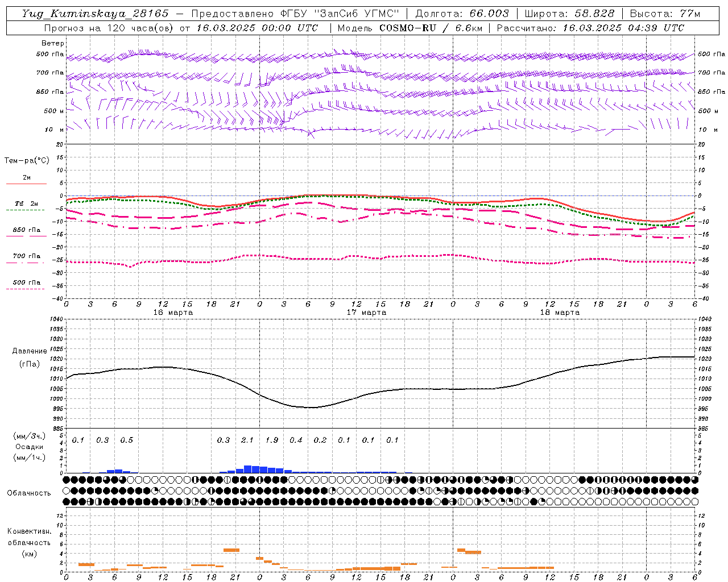This screenshot has width=728, height=582.
Task: Click the 0.4 precipitation amount
Action: [296, 440]
